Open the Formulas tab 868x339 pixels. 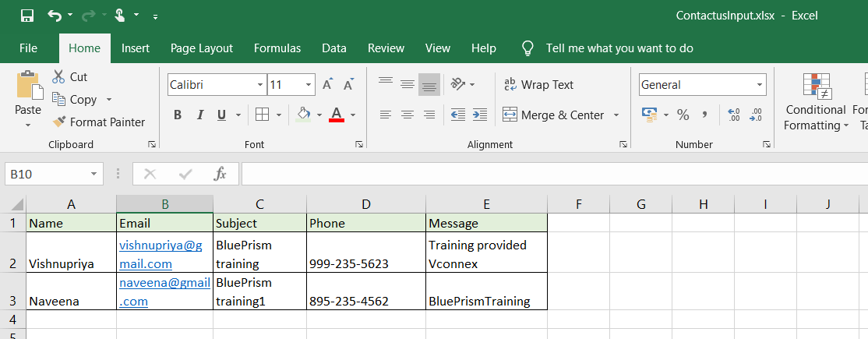click(x=277, y=48)
